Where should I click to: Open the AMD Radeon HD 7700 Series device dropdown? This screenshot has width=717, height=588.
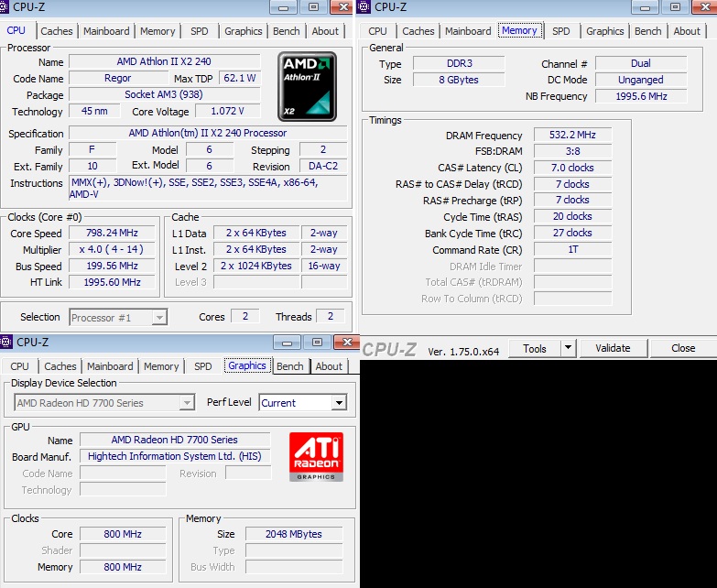coord(187,403)
